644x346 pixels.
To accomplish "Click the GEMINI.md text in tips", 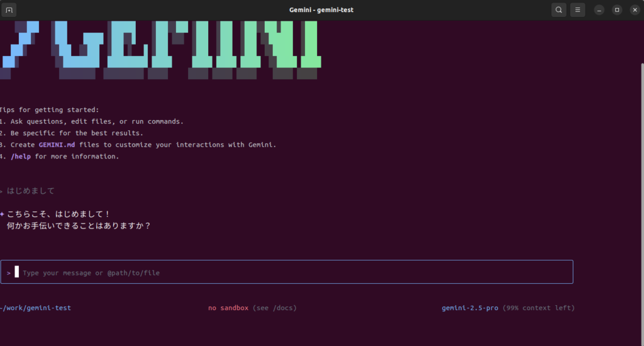I will pos(57,145).
